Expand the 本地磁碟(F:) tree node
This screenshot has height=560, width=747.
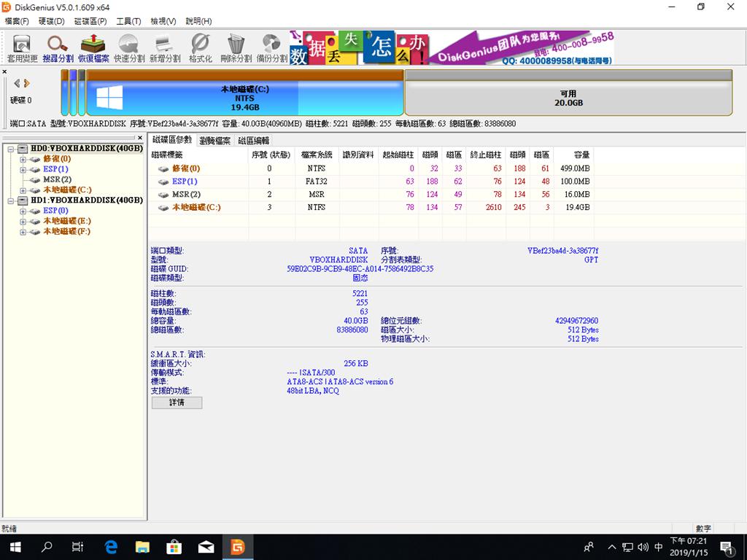coord(23,232)
